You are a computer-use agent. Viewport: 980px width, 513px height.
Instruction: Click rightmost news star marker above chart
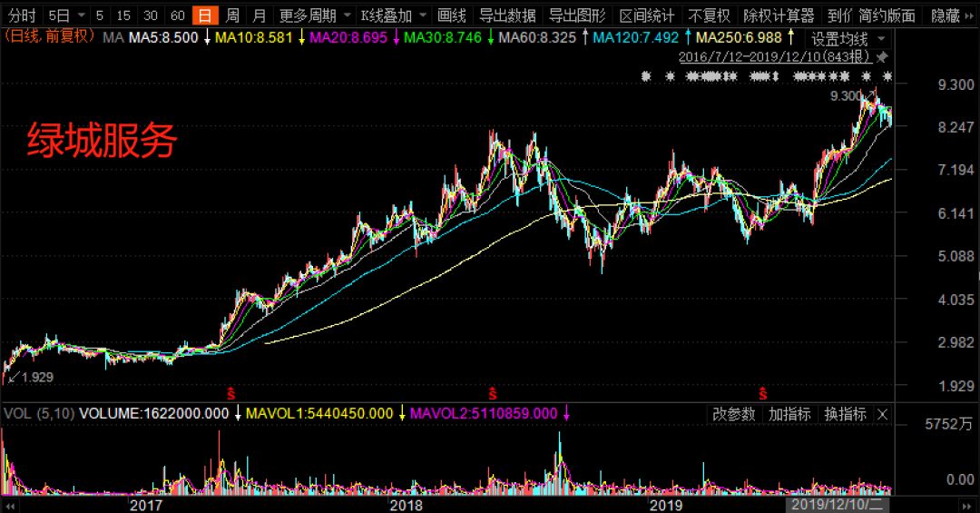[887, 76]
